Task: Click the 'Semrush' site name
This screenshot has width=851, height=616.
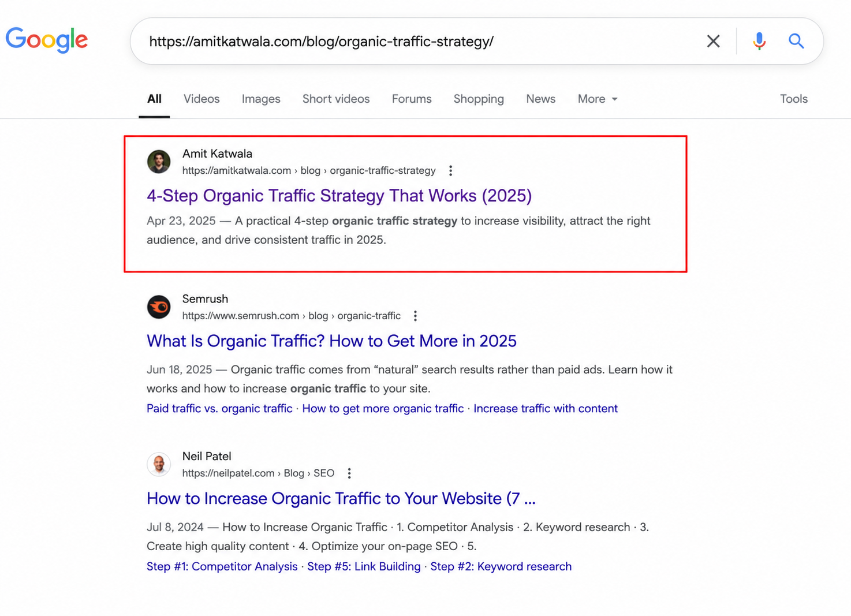Action: click(x=205, y=299)
